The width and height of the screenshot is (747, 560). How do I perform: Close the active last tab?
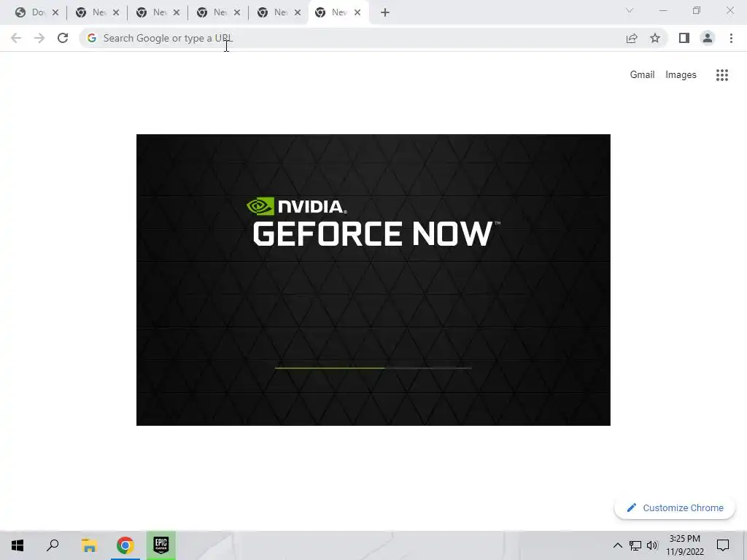pos(357,12)
